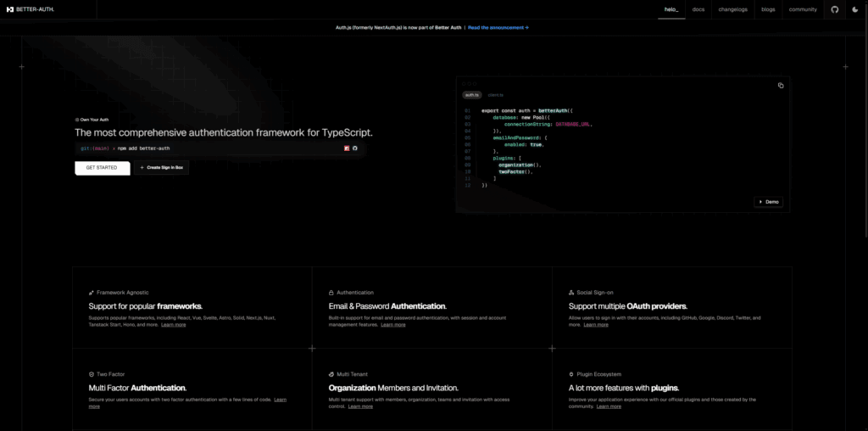Toggle dark mode with the moon icon
The height and width of the screenshot is (431, 868).
(854, 9)
